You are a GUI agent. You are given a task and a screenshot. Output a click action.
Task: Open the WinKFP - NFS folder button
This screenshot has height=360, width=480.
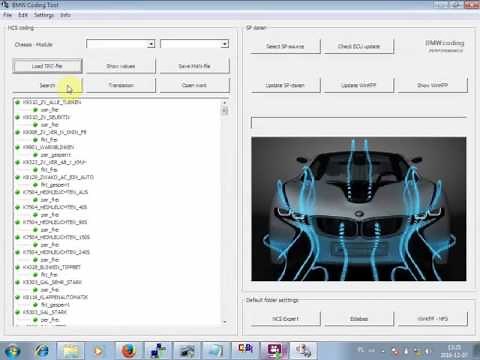(433, 319)
